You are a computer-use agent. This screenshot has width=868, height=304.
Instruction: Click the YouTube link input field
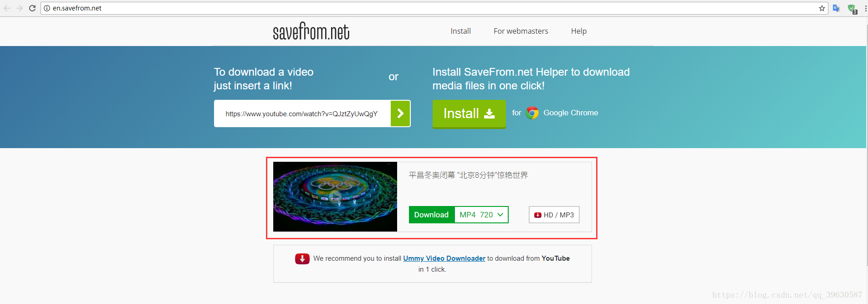(x=302, y=113)
